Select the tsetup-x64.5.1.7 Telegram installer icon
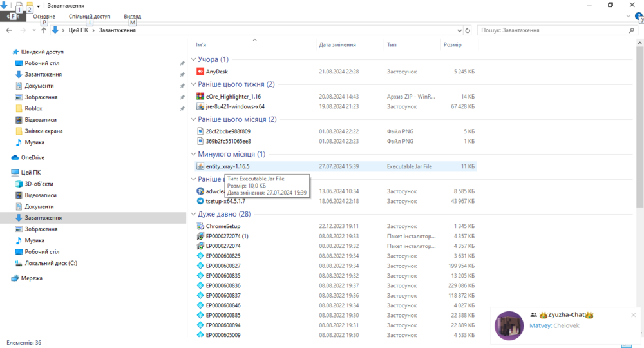Screen dimensions: 644x348 (x=200, y=201)
